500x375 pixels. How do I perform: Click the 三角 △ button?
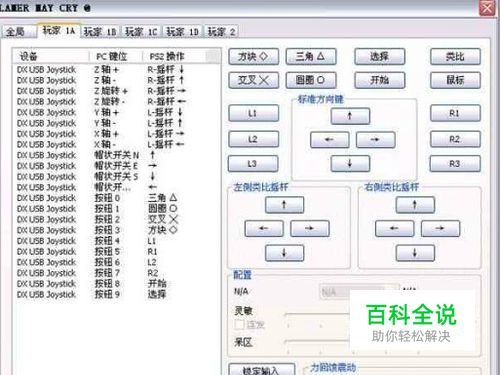pyautogui.click(x=311, y=57)
